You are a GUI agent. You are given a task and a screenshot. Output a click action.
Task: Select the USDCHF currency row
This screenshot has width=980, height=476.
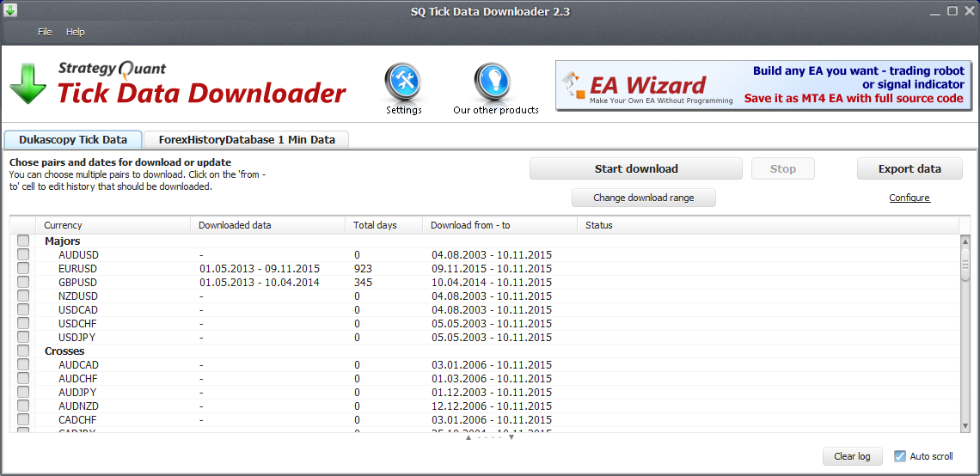pos(77,324)
